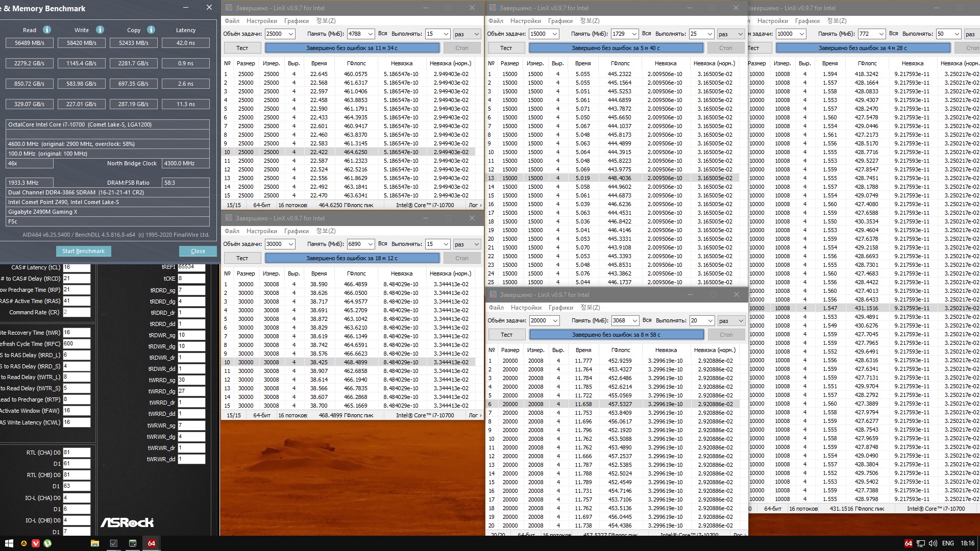Click Тест button in the 20000 LinX window
Screen dimensions: 980x551
pyautogui.click(x=506, y=335)
